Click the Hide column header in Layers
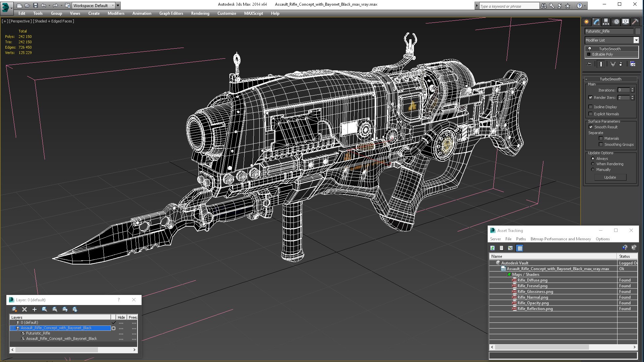The height and width of the screenshot is (362, 644). pos(121,317)
